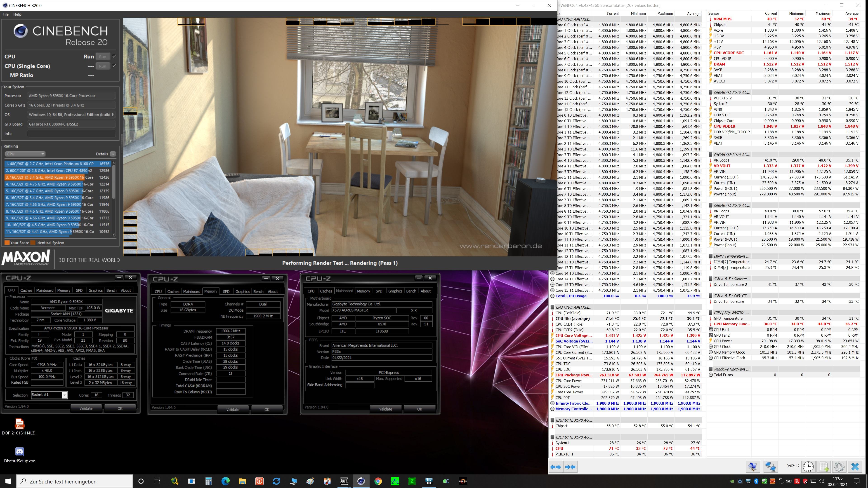Click HWiNFO taskbar icon
Image resolution: width=868 pixels, height=488 pixels.
[429, 481]
